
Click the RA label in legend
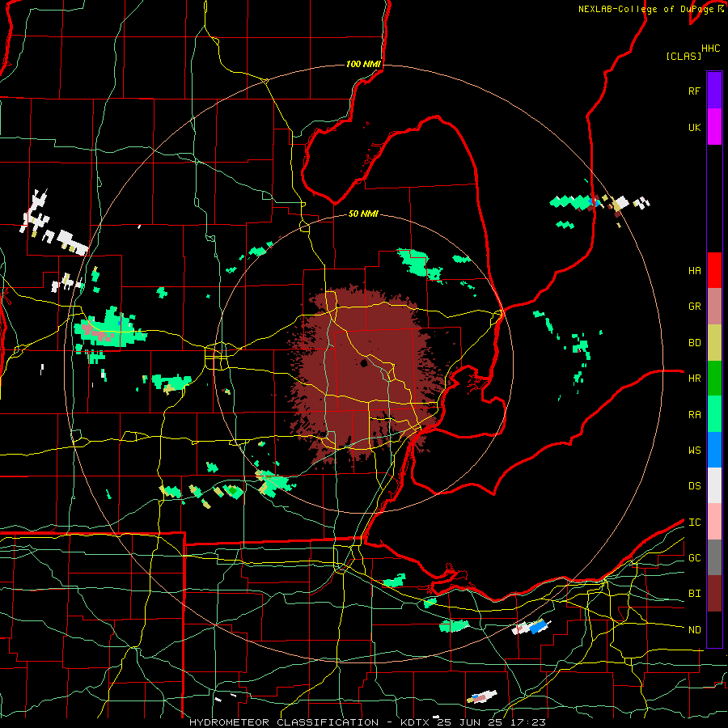click(x=694, y=415)
